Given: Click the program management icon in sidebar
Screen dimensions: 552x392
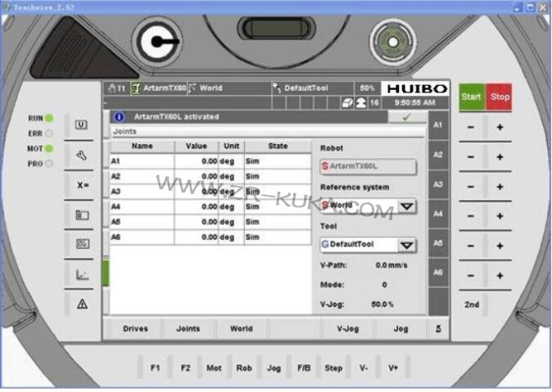Looking at the screenshot, I should [82, 244].
